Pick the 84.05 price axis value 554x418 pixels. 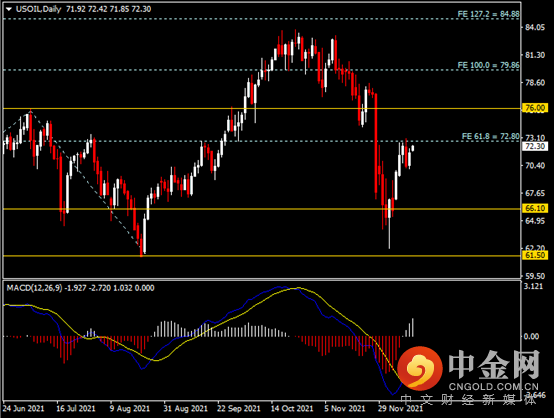[535, 27]
